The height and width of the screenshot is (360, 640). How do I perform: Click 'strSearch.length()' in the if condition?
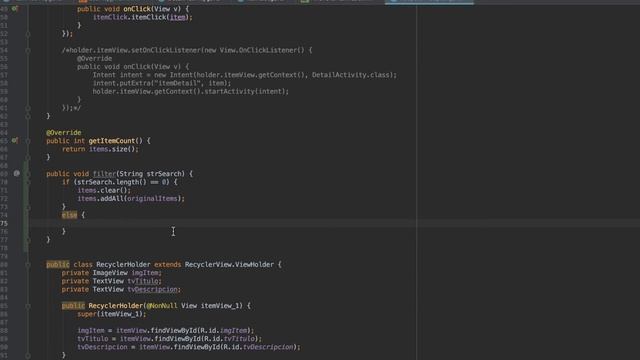click(x=112, y=182)
